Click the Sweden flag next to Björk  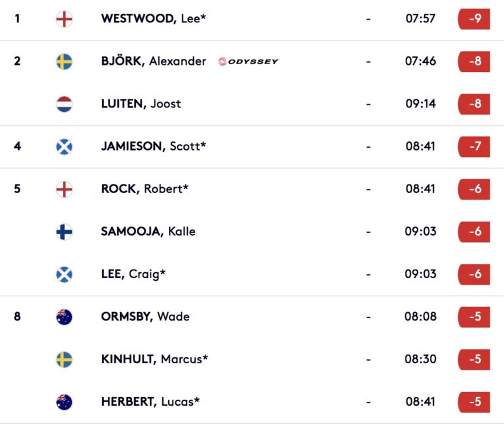(64, 62)
